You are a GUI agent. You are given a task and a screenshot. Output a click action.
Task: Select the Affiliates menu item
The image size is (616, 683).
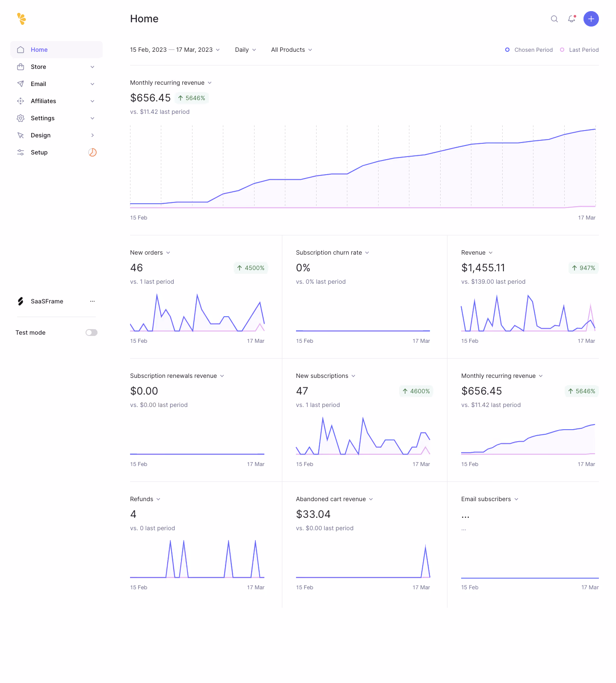[56, 101]
